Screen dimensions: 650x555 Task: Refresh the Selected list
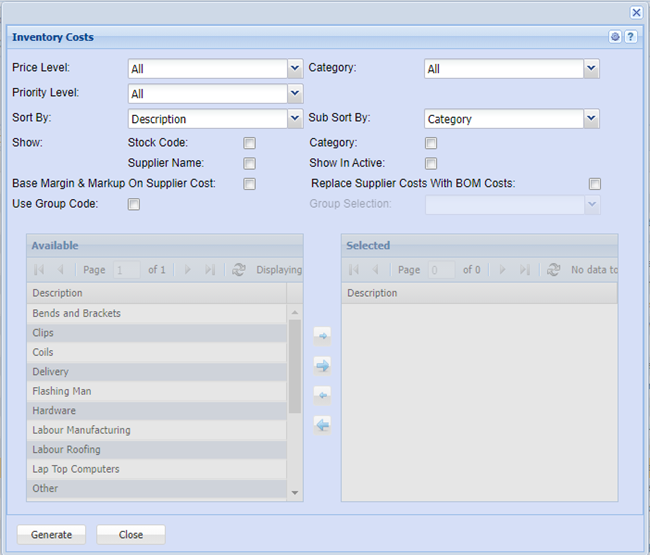553,270
